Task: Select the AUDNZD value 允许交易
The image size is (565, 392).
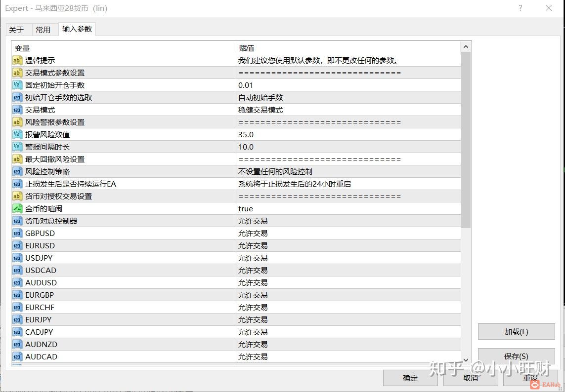Action: [x=253, y=344]
